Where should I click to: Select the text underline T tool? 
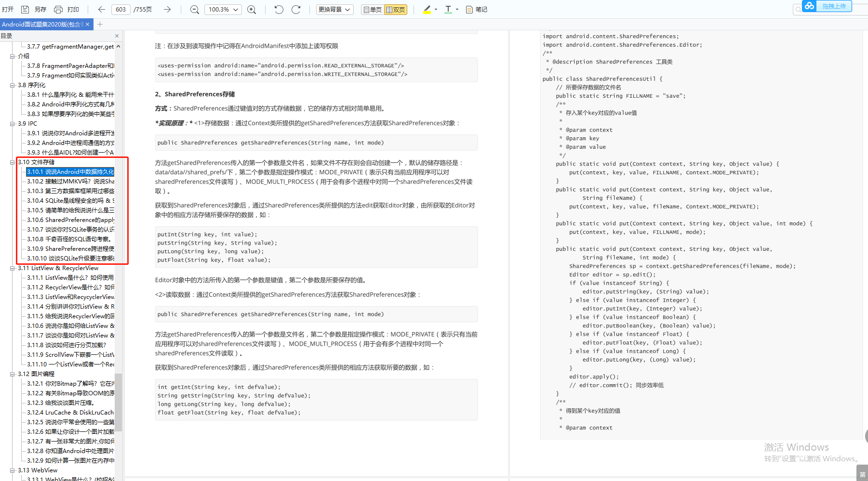click(448, 9)
